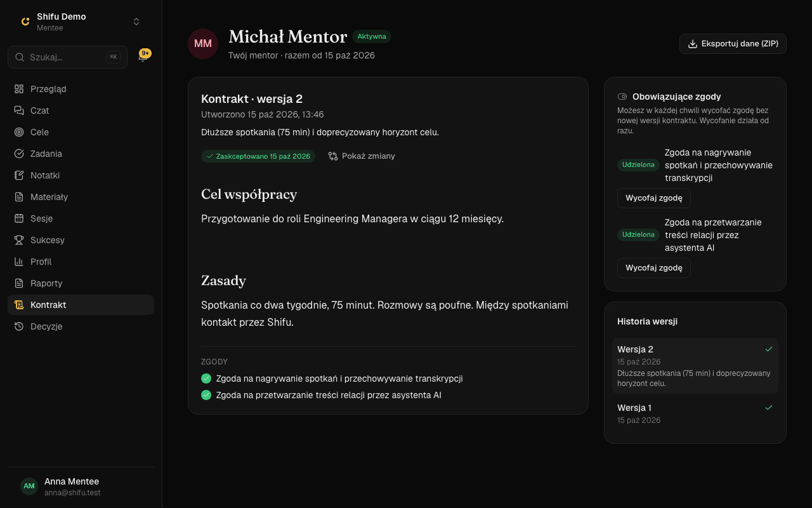The image size is (812, 508).
Task: Click the Przegląd dashboard icon
Action: 19,89
